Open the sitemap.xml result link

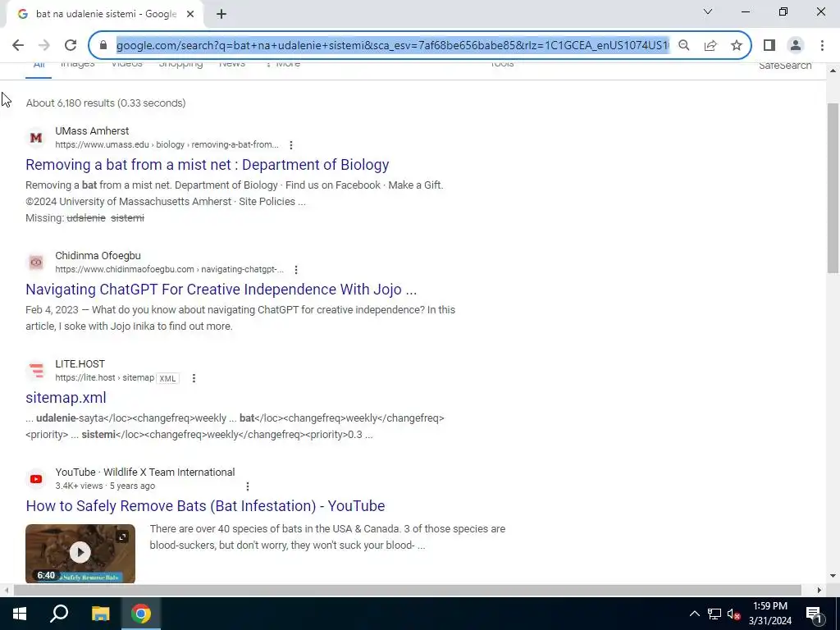66,398
